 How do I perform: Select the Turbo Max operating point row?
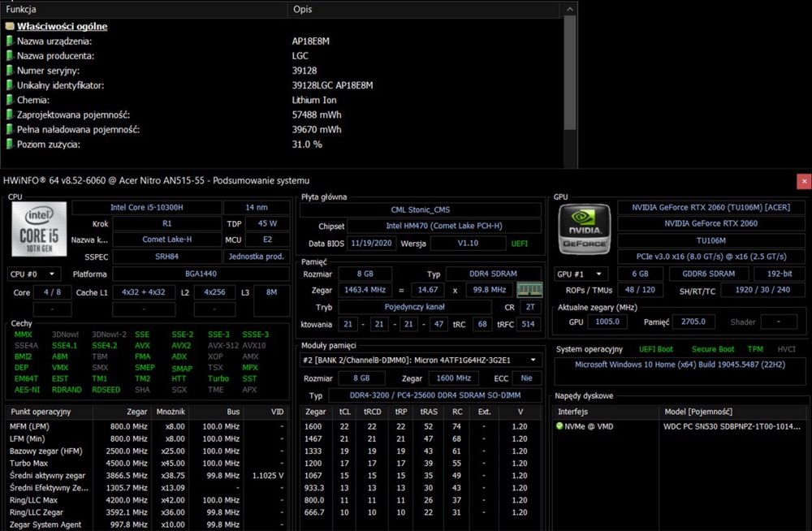(146, 463)
